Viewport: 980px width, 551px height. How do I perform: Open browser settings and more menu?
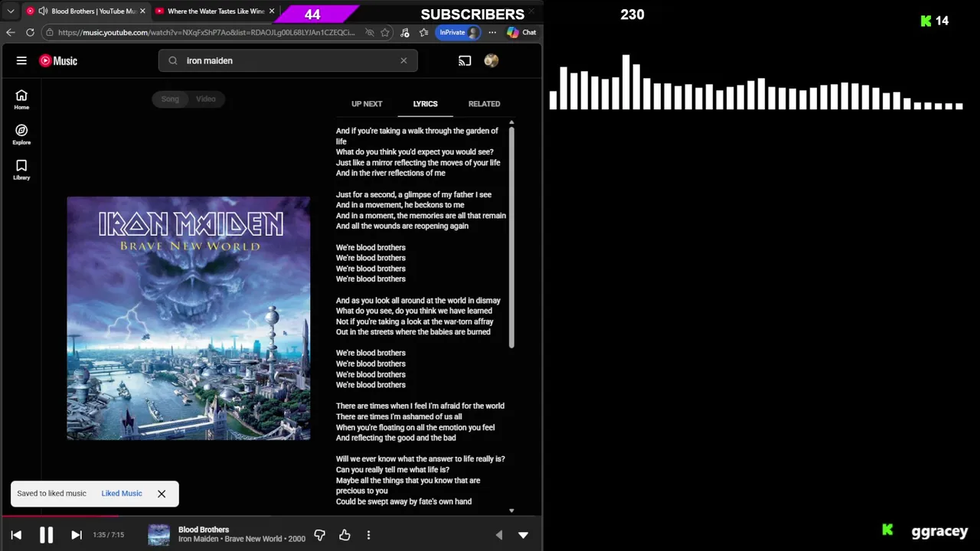pyautogui.click(x=492, y=32)
